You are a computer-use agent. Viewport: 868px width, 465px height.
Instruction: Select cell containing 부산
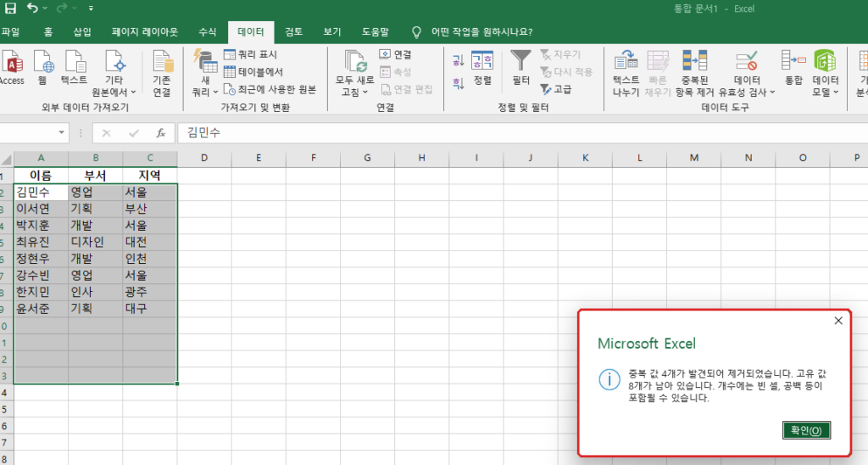[149, 209]
